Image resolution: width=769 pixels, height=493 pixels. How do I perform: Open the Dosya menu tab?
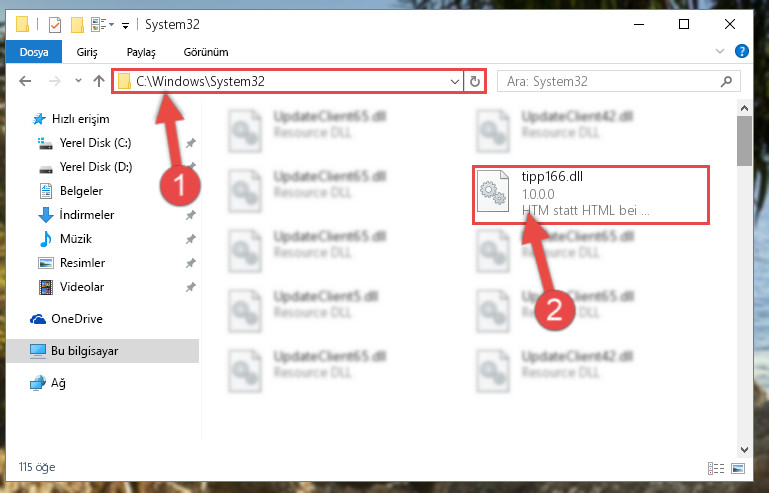(34, 52)
